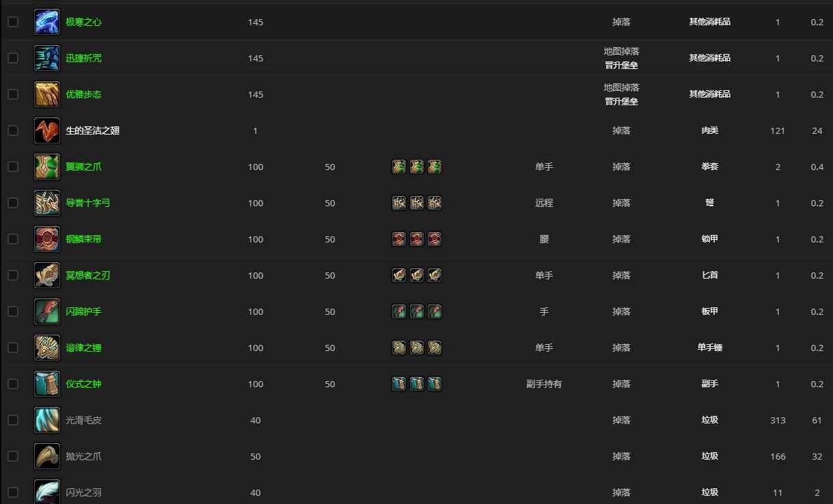Screen dimensions: 833x504
Task: Select the checkbox for 抛光之爪
Action: click(x=13, y=456)
